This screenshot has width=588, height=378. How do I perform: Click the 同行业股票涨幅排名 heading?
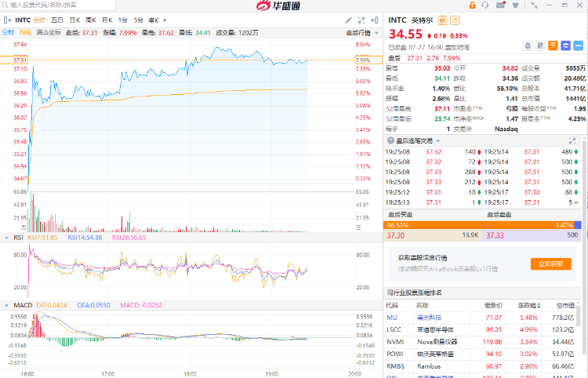415,293
